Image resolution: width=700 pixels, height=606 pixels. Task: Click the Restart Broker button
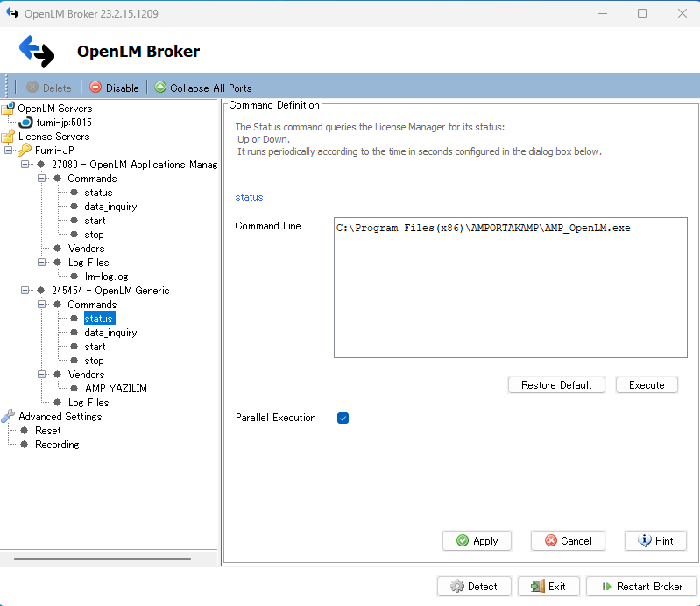coord(641,587)
